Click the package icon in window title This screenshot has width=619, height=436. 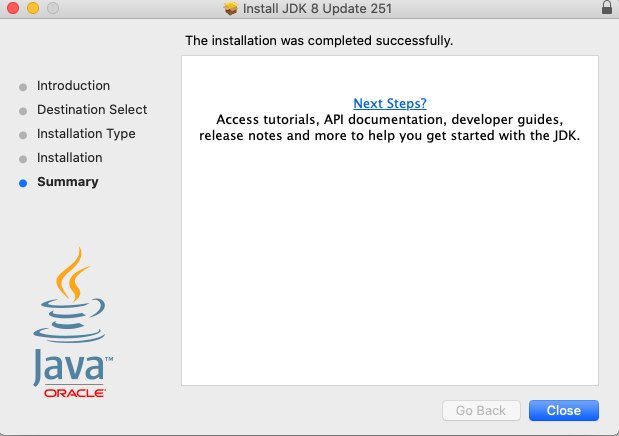tap(231, 8)
